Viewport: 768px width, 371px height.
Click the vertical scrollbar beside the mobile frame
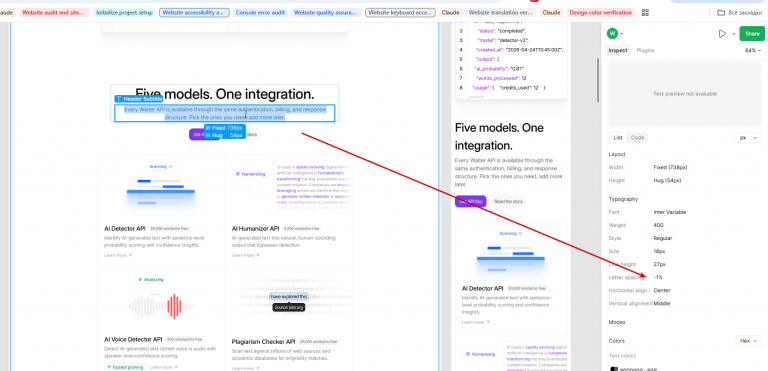(598, 80)
